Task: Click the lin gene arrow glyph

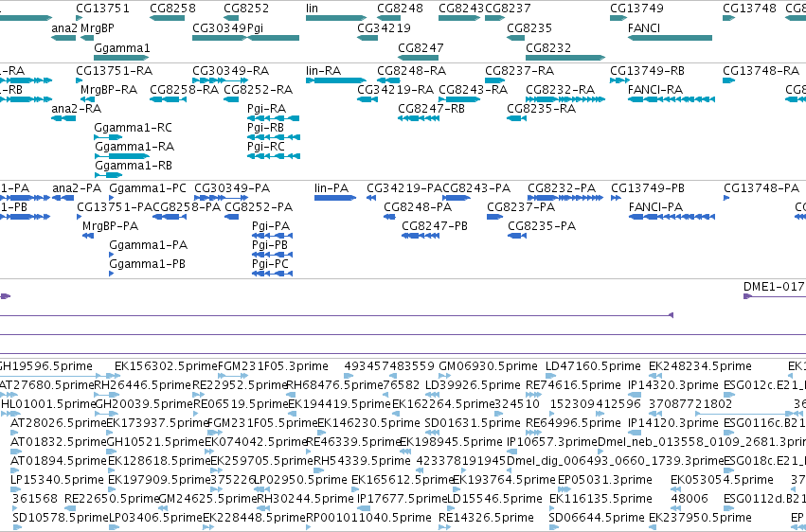Action: click(x=335, y=18)
